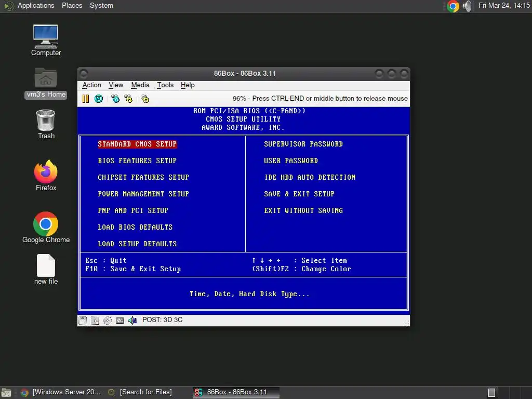Image resolution: width=532 pixels, height=399 pixels.
Task: Click the 86Box title bar left menu button
Action: [x=84, y=73]
